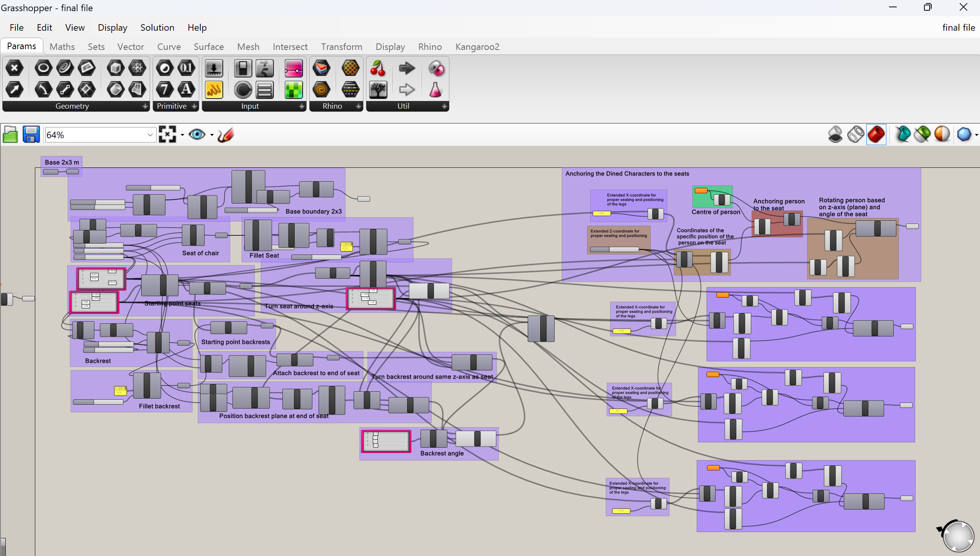Select the Value List input icon
The width and height of the screenshot is (980, 556).
click(265, 90)
